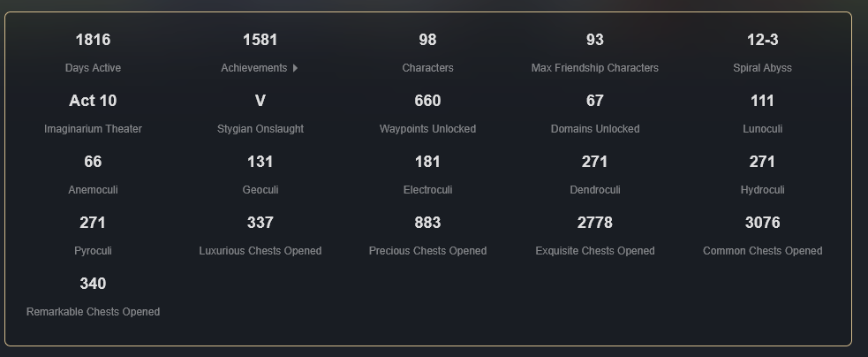Select the Common Chests Opened 3076 value

(x=762, y=223)
